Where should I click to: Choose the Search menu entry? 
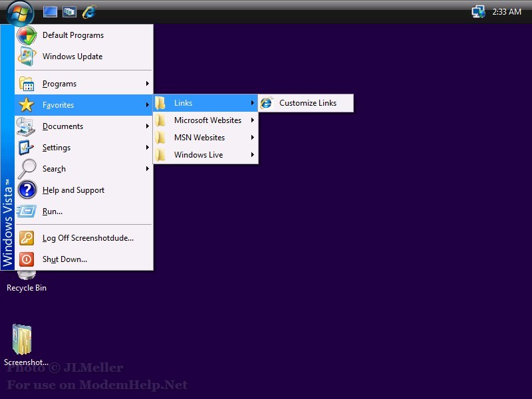click(x=84, y=169)
